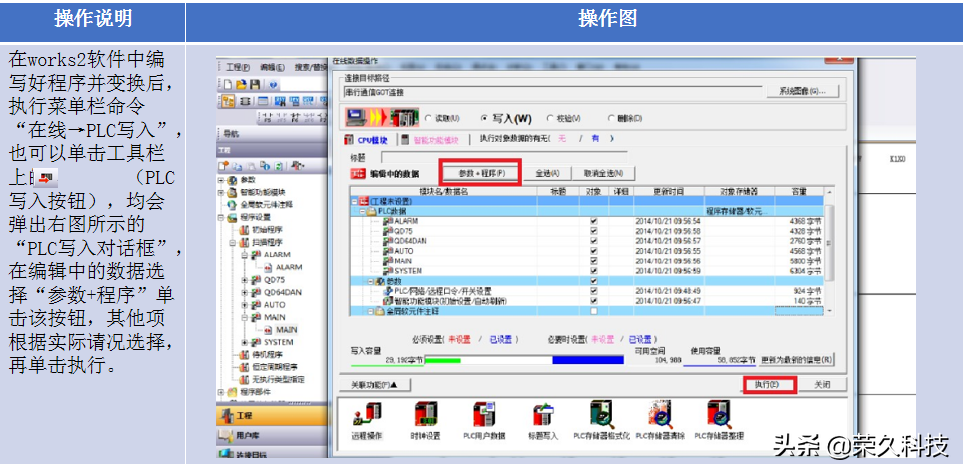This screenshot has width=963, height=472.
Task: Select 初始程序 in project tree
Action: point(260,230)
